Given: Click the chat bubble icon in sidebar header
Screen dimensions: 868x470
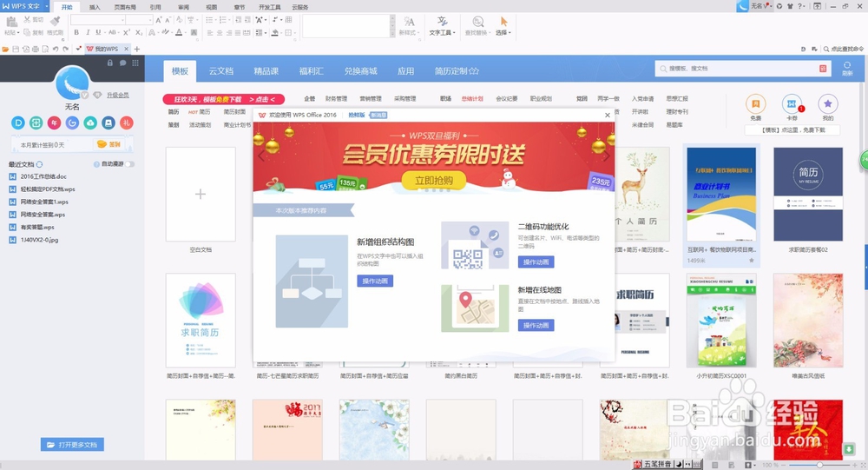Looking at the screenshot, I should coord(122,63).
